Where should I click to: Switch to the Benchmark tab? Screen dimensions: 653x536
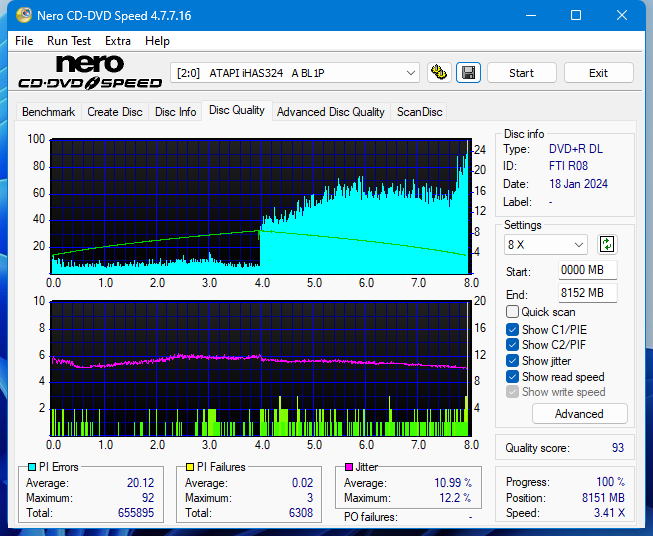49,112
